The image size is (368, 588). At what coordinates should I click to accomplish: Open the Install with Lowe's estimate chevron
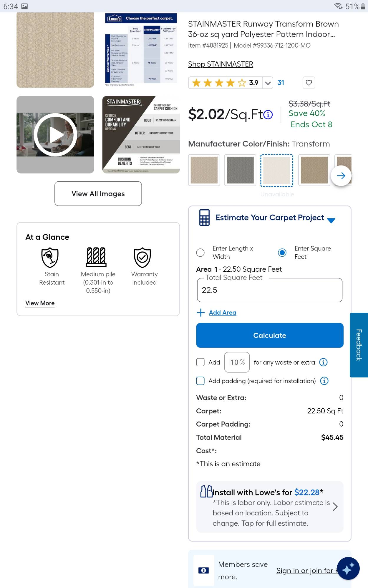335,507
